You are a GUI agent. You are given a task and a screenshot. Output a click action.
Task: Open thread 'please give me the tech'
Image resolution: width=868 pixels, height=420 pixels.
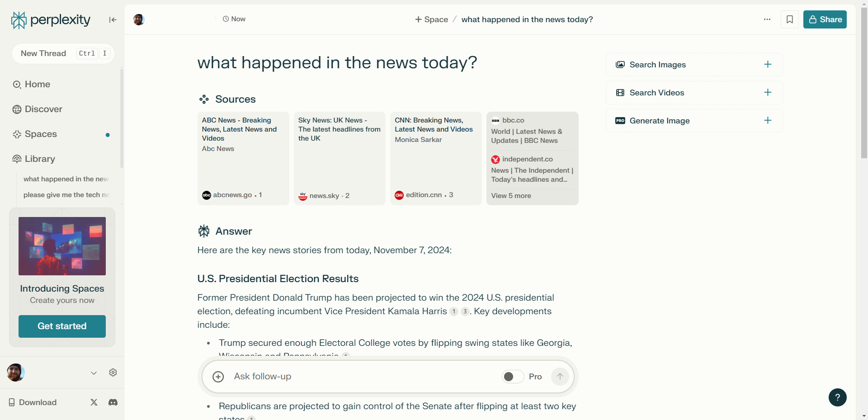tap(66, 195)
